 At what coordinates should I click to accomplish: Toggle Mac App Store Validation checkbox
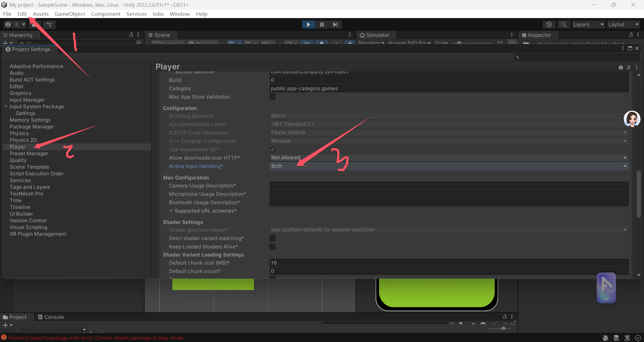coord(273,97)
